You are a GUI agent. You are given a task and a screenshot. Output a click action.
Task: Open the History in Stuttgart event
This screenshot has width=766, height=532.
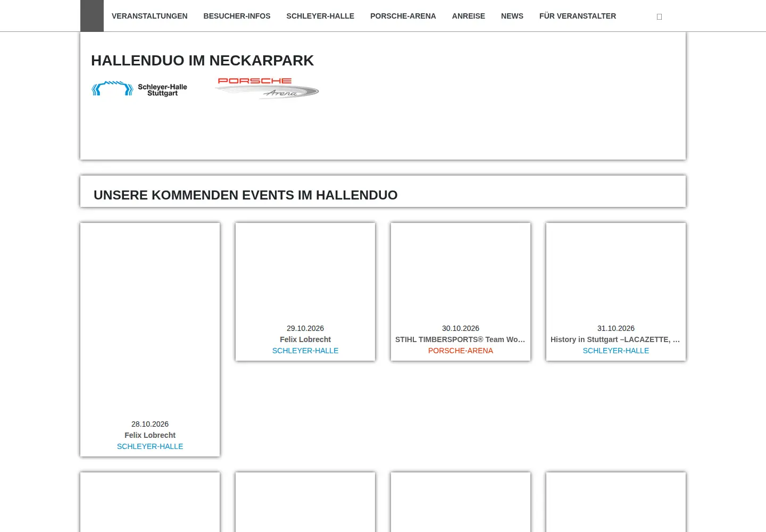click(616, 339)
